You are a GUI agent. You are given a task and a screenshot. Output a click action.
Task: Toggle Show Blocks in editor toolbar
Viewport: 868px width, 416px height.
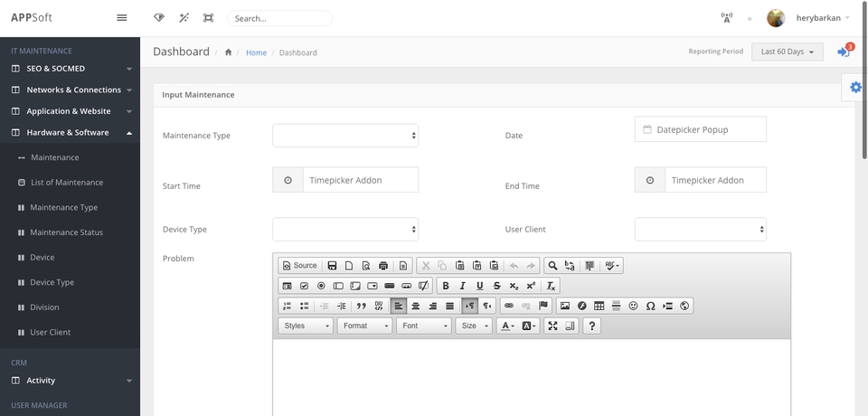[570, 326]
